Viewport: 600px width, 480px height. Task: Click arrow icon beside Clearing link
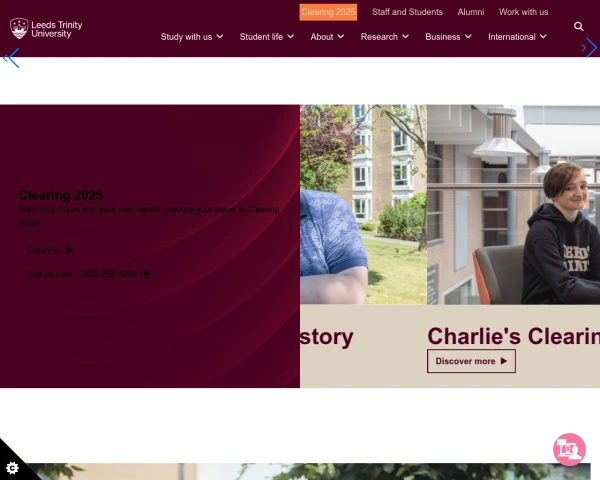69,250
